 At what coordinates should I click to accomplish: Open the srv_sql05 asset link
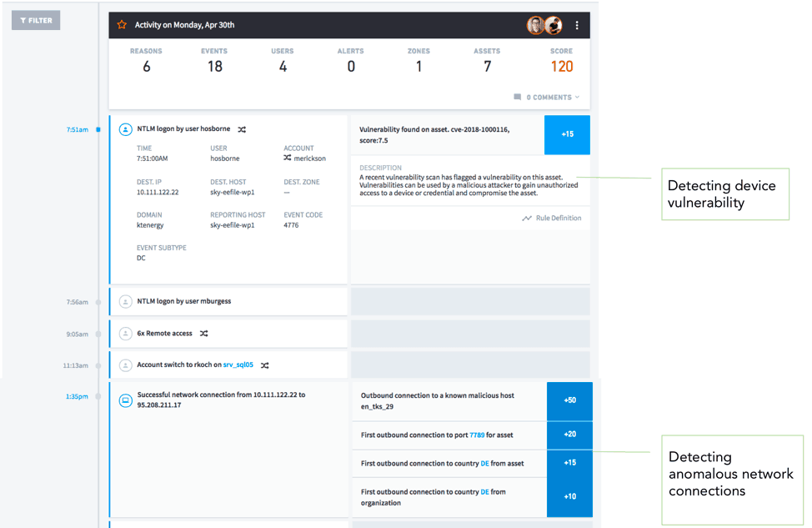pyautogui.click(x=238, y=365)
